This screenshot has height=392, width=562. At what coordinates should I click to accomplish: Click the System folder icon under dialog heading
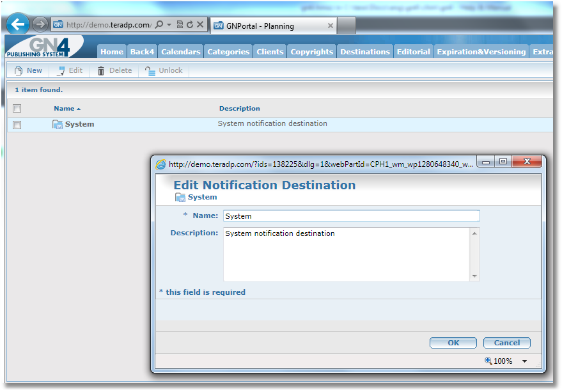click(180, 197)
